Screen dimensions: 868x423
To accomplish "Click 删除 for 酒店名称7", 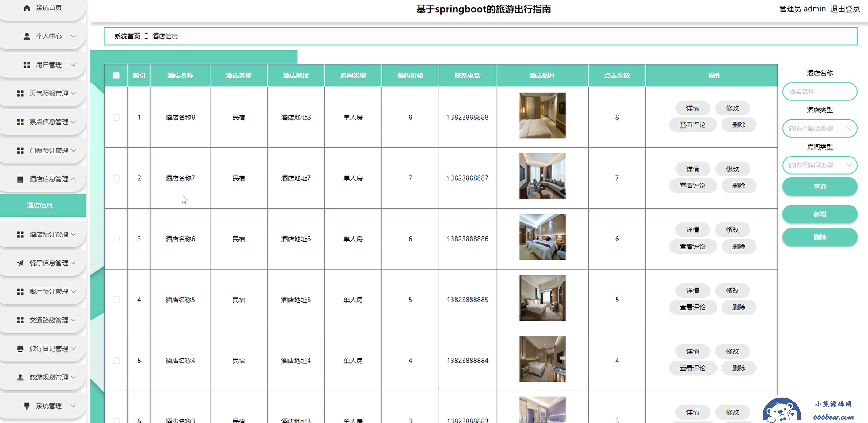I will pos(739,186).
